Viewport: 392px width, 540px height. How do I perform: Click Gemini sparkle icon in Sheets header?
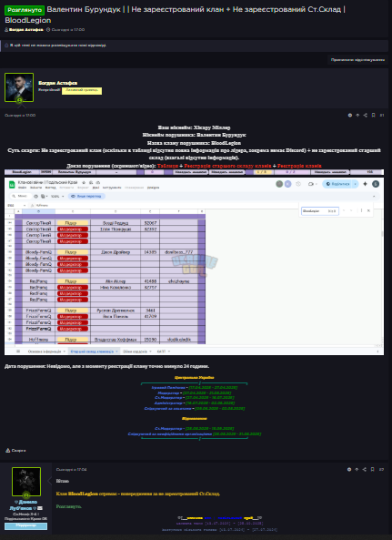[366, 184]
